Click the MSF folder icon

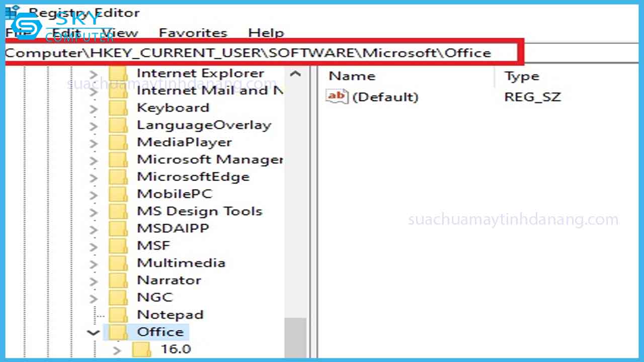coord(118,246)
